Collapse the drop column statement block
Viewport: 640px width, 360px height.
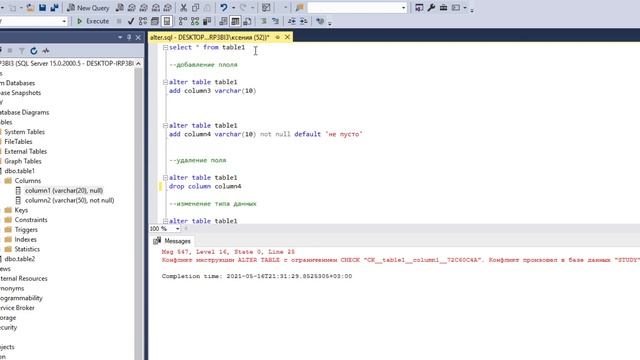coord(165,178)
